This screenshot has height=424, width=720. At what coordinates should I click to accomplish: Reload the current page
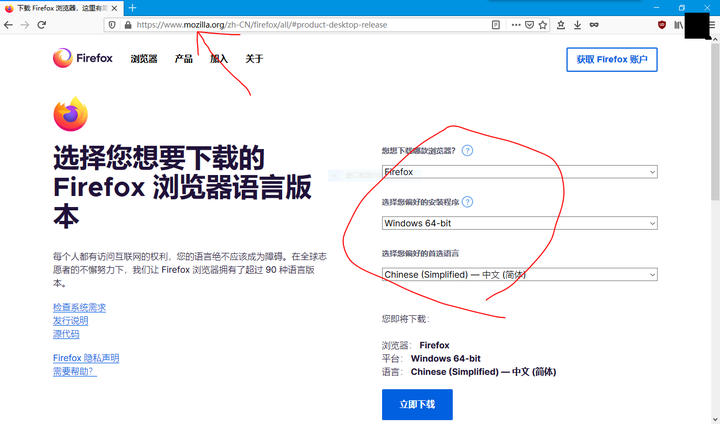(42, 25)
